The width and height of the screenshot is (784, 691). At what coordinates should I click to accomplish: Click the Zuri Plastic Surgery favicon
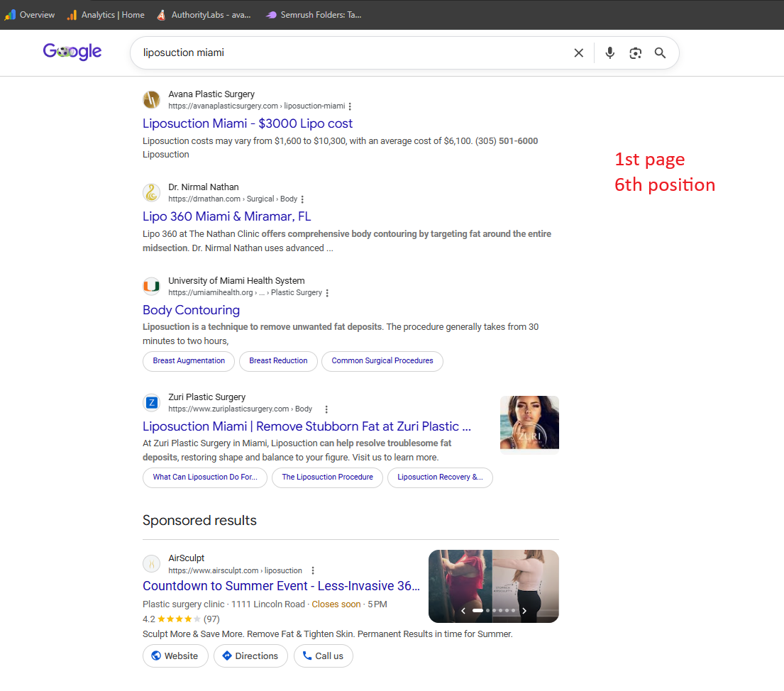tap(152, 402)
